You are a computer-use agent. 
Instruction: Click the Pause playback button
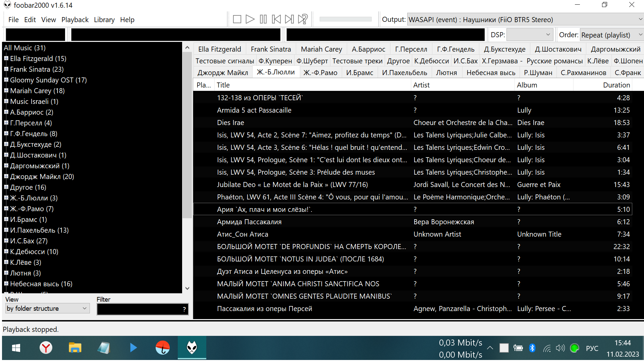263,19
